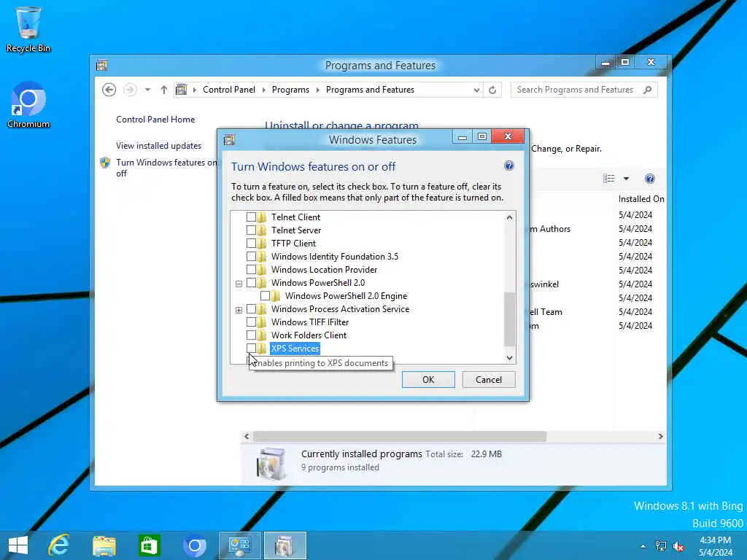This screenshot has height=560, width=747.
Task: Click the taskbar clock showing 4:34 PM
Action: pos(715,546)
